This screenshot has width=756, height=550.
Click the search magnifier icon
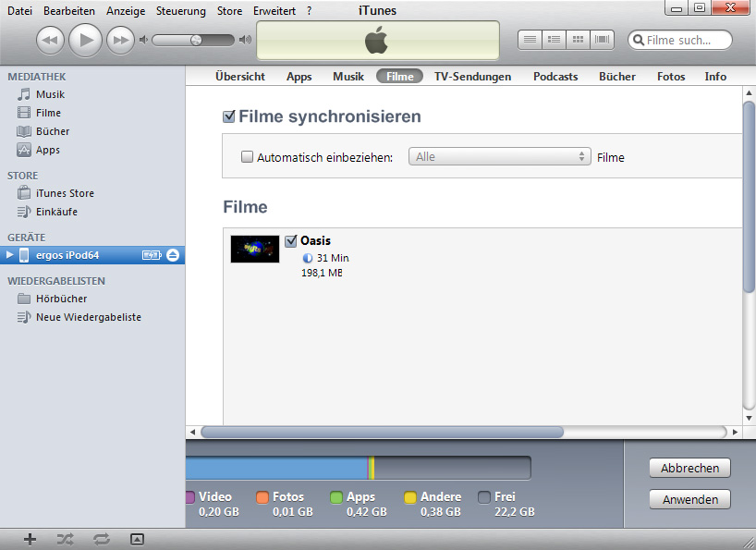[639, 40]
